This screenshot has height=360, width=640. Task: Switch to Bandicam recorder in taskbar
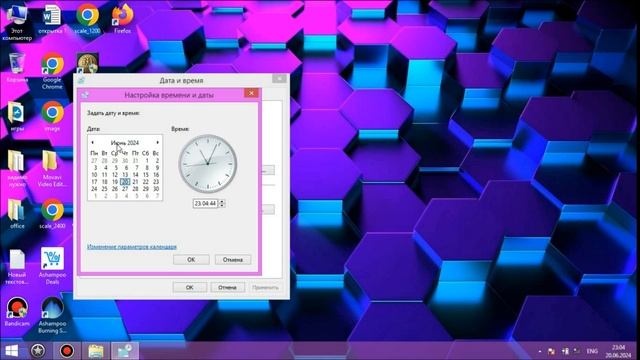click(67, 351)
